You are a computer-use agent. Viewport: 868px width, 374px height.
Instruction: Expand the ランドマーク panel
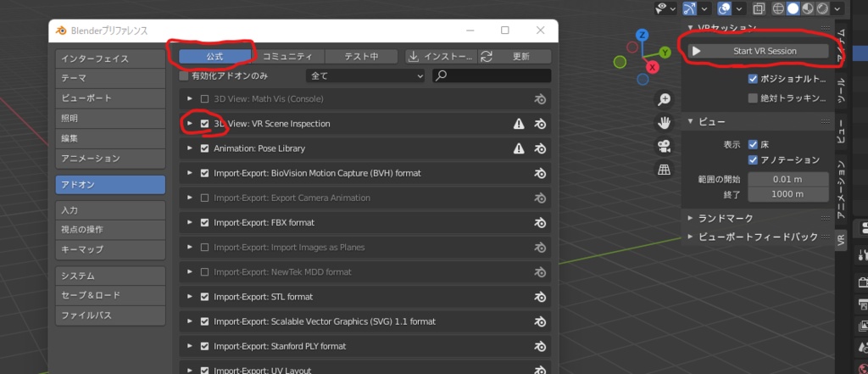pyautogui.click(x=690, y=218)
